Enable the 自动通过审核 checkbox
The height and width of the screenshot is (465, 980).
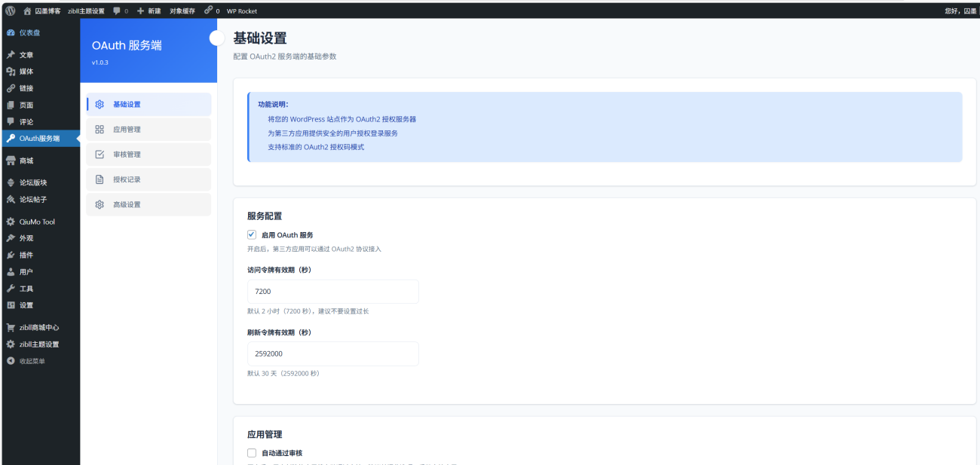tap(251, 452)
